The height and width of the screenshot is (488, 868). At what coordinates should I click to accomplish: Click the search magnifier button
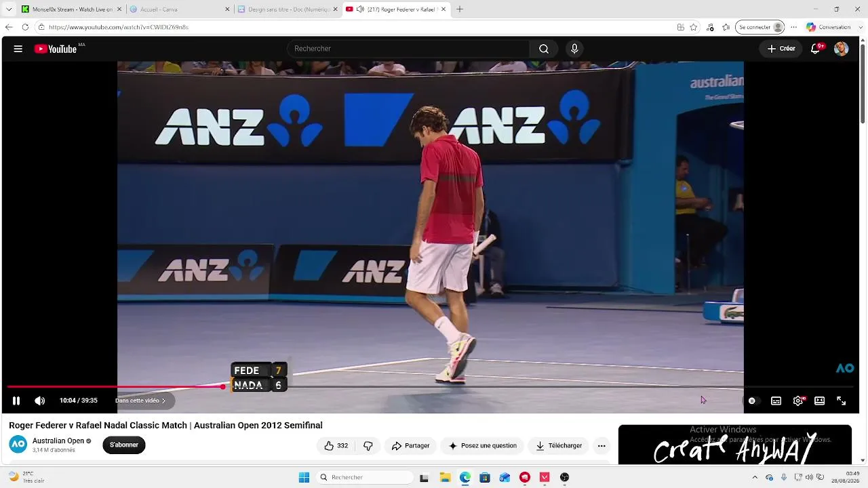pos(544,49)
